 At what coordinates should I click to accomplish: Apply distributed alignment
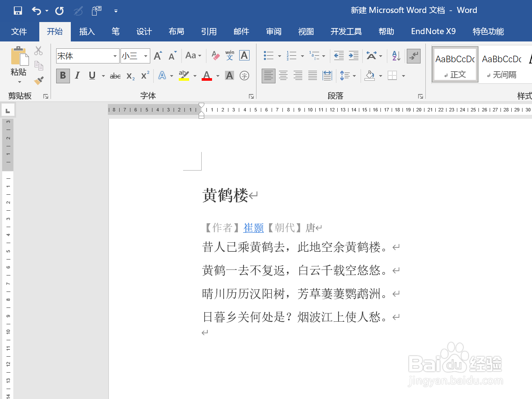327,76
